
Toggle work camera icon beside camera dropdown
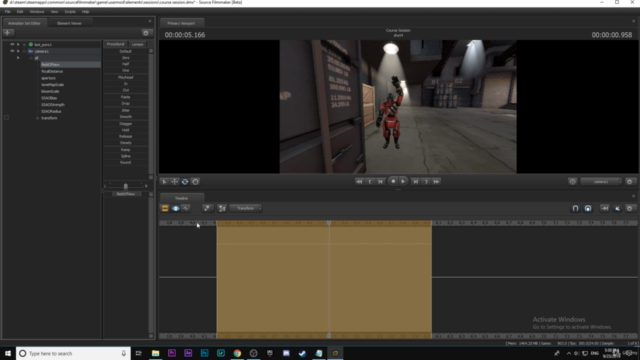click(572, 182)
